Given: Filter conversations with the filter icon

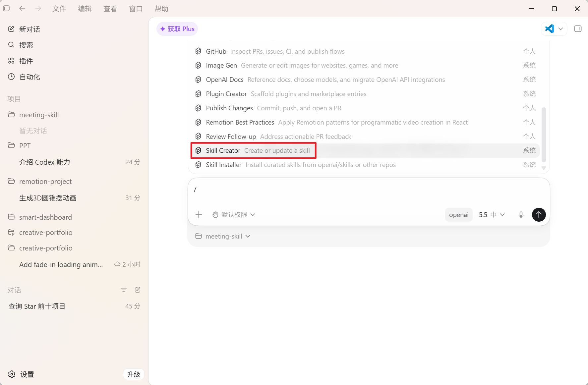Looking at the screenshot, I should click(x=124, y=290).
